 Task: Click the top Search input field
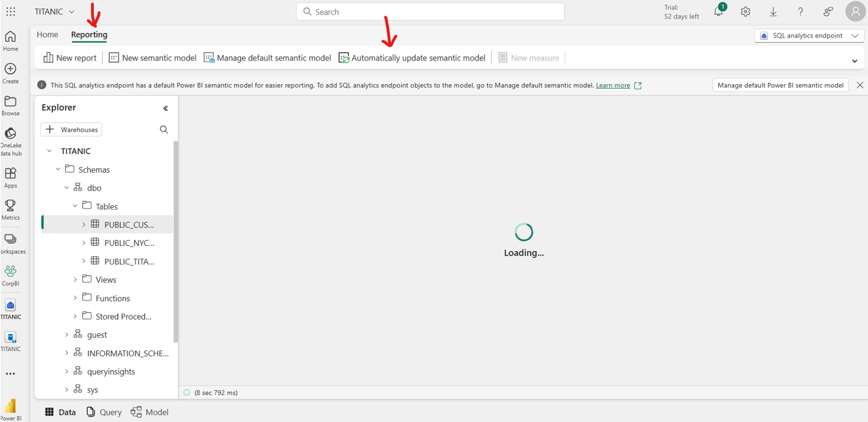[430, 12]
